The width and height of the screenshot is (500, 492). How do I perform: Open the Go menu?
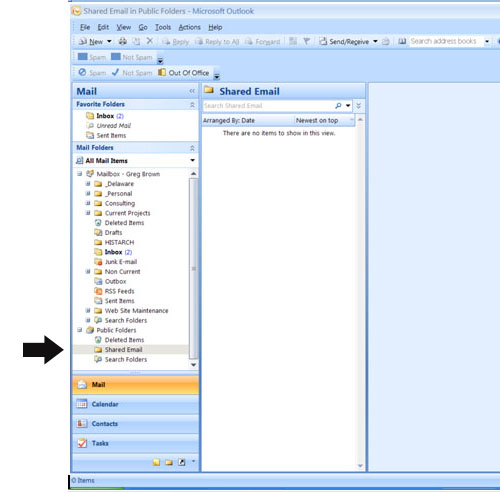click(143, 27)
